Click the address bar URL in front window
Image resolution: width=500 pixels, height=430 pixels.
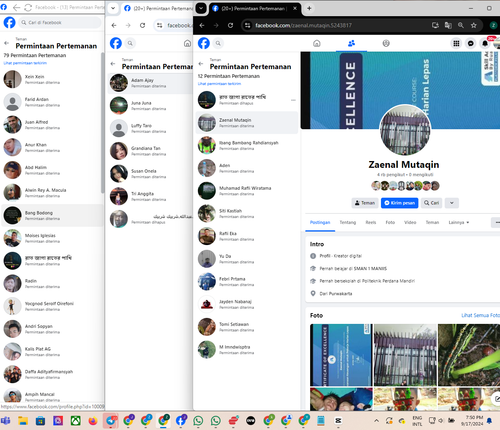pyautogui.click(x=303, y=25)
